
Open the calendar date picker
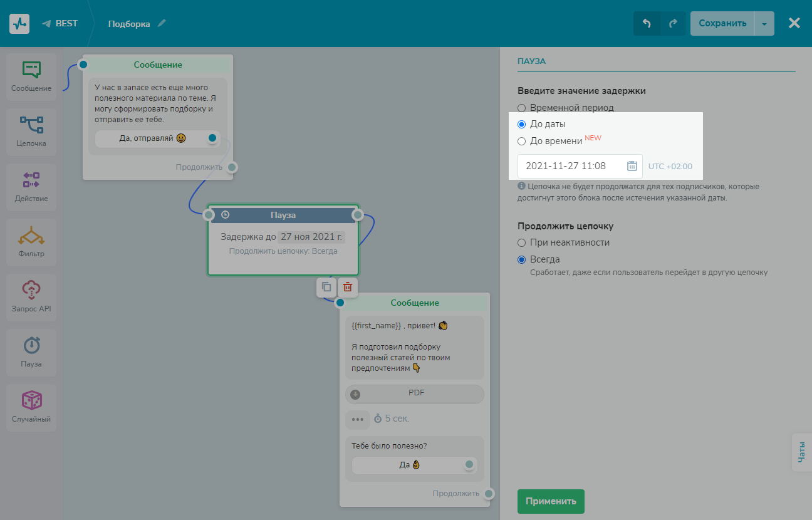pyautogui.click(x=632, y=166)
